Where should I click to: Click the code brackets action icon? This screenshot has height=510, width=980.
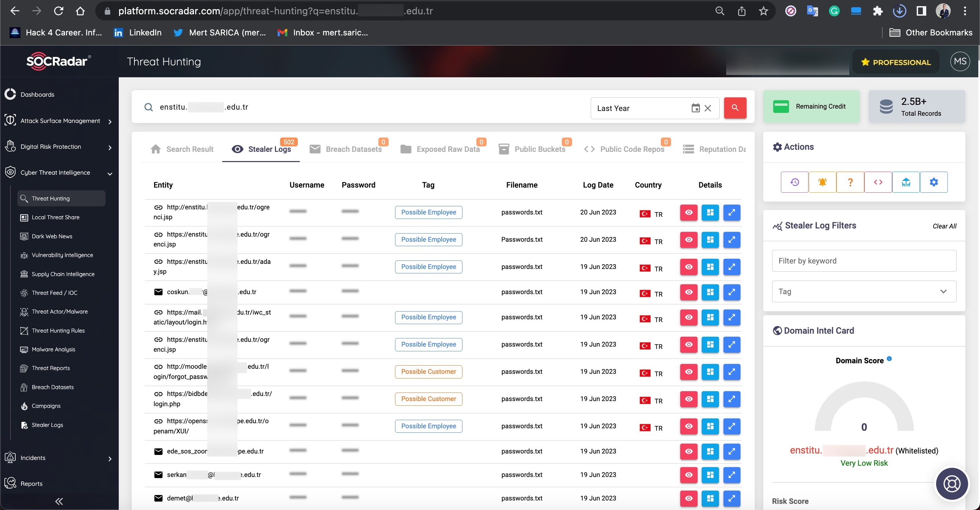[878, 182]
